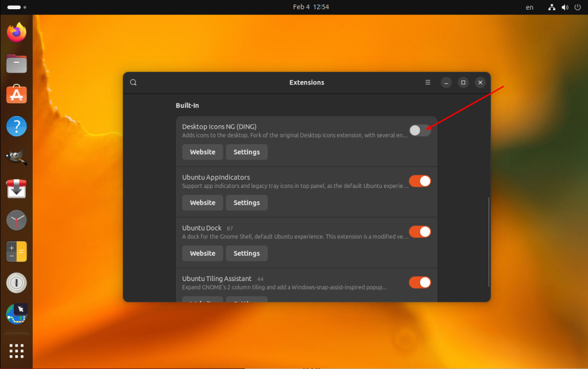The width and height of the screenshot is (588, 369).
Task: Disable Ubuntu Tiling Assistant toggle
Action: pos(420,282)
